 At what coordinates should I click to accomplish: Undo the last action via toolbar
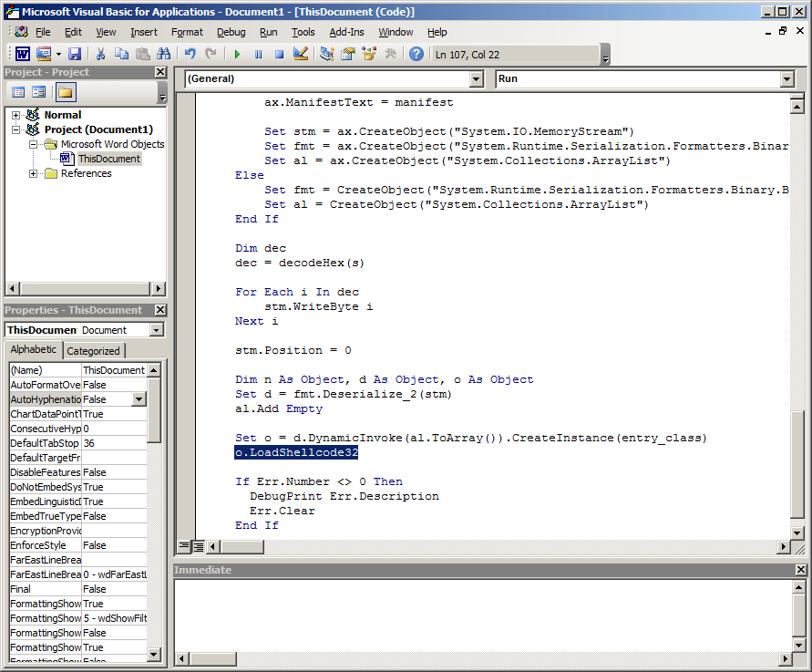(x=190, y=54)
